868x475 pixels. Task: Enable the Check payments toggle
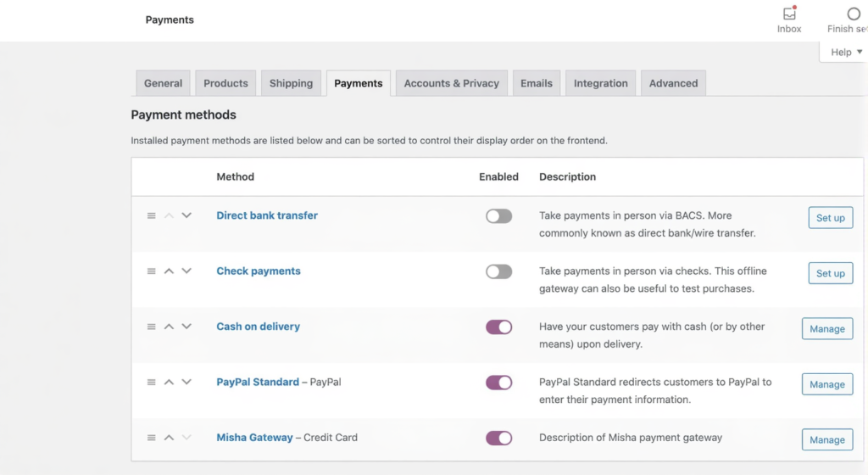pos(498,271)
